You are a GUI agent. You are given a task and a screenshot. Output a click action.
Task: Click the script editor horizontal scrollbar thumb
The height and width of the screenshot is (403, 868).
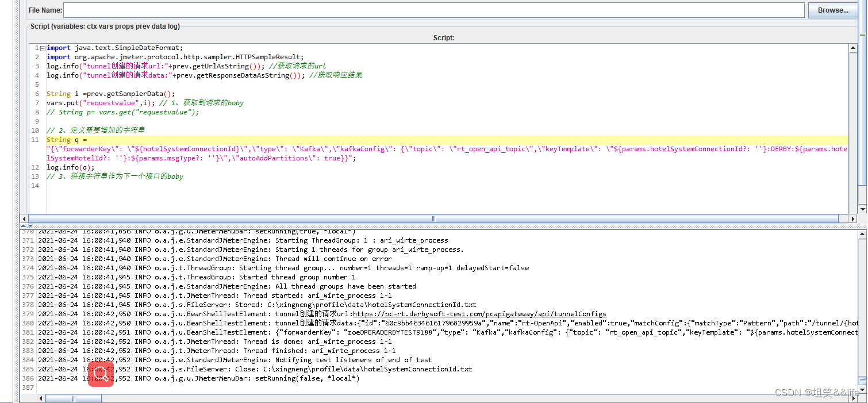[x=433, y=218]
